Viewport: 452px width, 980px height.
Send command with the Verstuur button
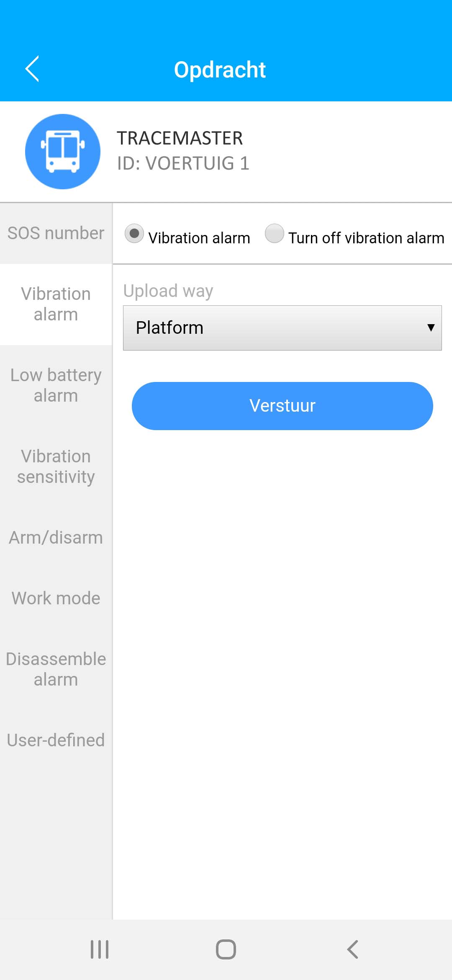(x=282, y=406)
